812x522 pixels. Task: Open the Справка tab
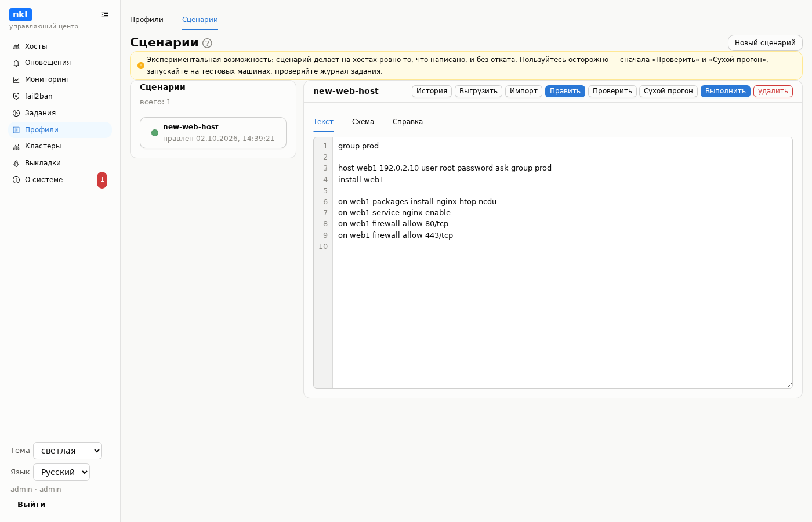pyautogui.click(x=408, y=122)
